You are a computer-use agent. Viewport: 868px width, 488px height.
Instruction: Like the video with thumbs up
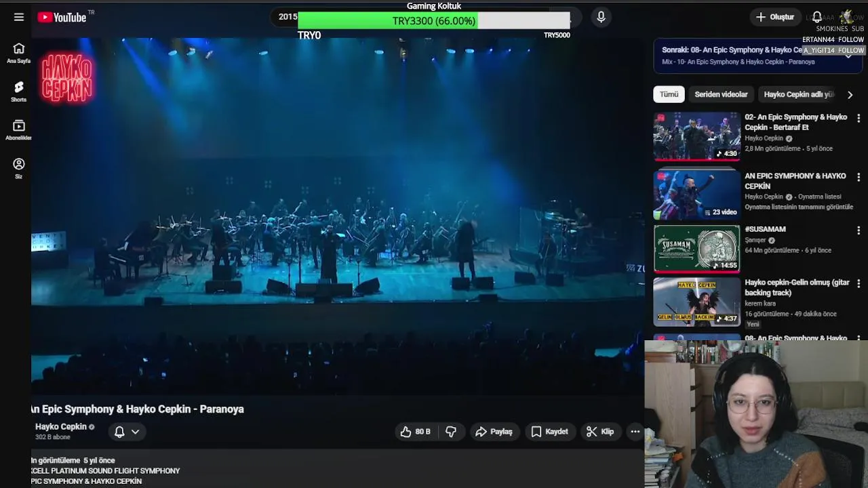[x=416, y=432]
